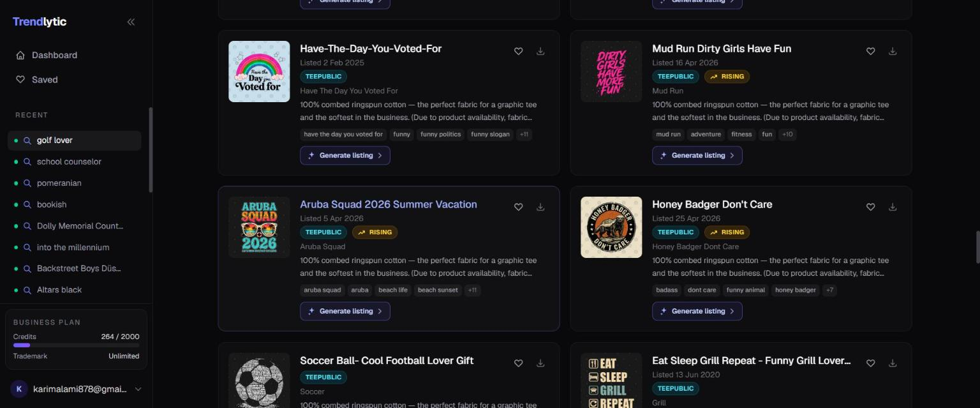Favorite the Soccer Ball Football Lover listing
980x408 pixels.
(x=519, y=363)
